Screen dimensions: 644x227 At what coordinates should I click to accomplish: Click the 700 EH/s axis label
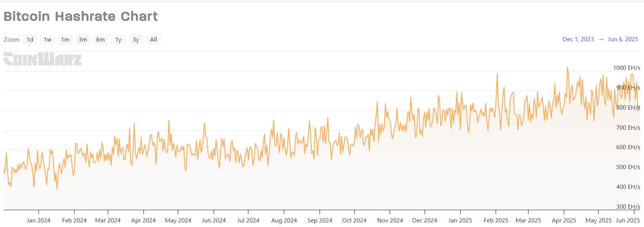click(628, 127)
